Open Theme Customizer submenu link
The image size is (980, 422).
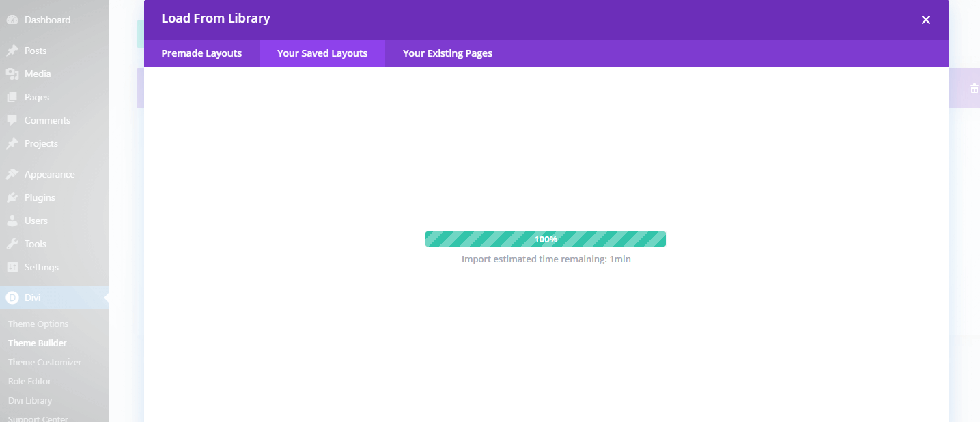point(44,362)
